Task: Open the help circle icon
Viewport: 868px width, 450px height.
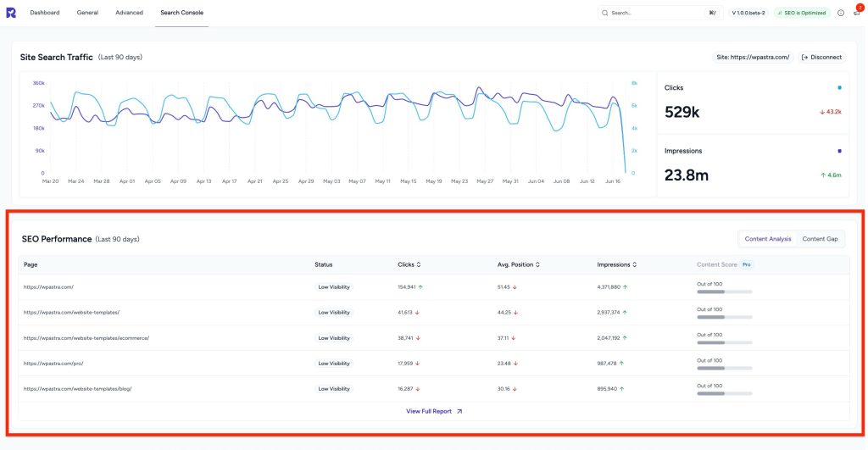Action: (841, 13)
